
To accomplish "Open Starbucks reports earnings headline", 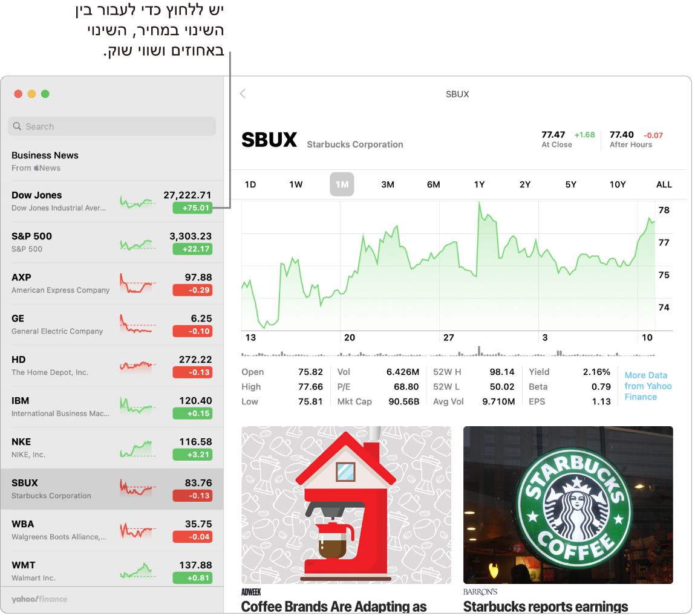I will [546, 606].
